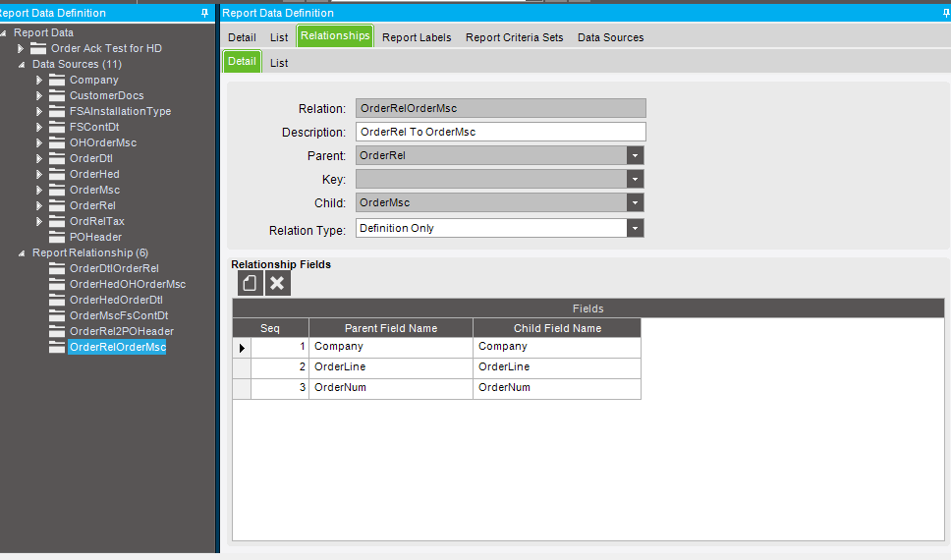Click the Relation field OrderRelOrderMsc

[x=500, y=108]
